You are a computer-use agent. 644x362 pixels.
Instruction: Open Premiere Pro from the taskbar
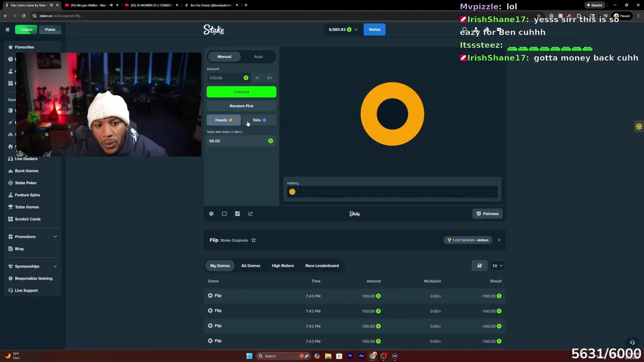(x=350, y=356)
